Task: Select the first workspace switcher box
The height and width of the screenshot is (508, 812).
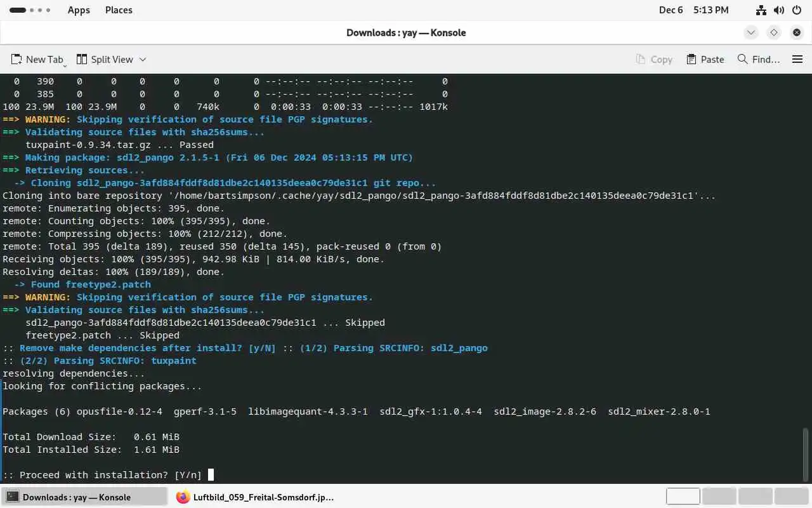Action: point(683,497)
